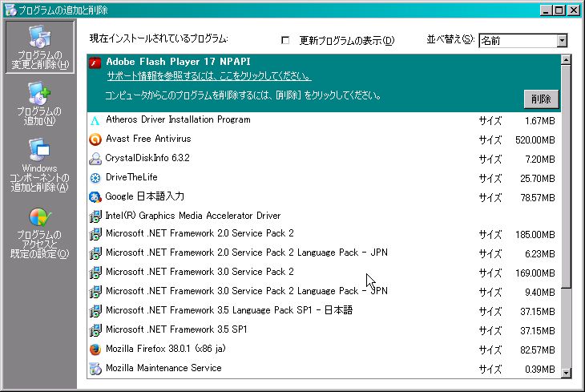Click the Intel Graphics Media Accelerator icon
Screen dimensions: 585x392
(x=95, y=216)
